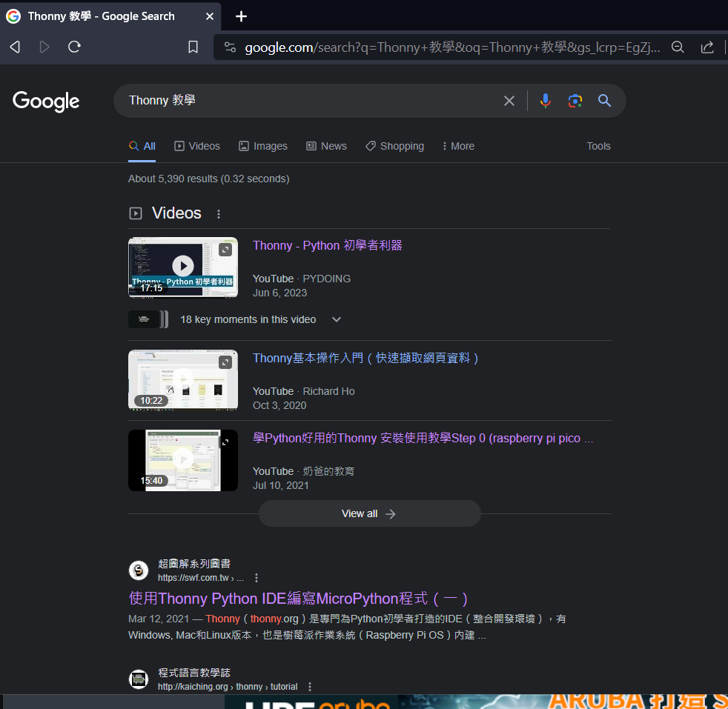
Task: Play the 17:15 video thumbnail
Action: click(183, 267)
